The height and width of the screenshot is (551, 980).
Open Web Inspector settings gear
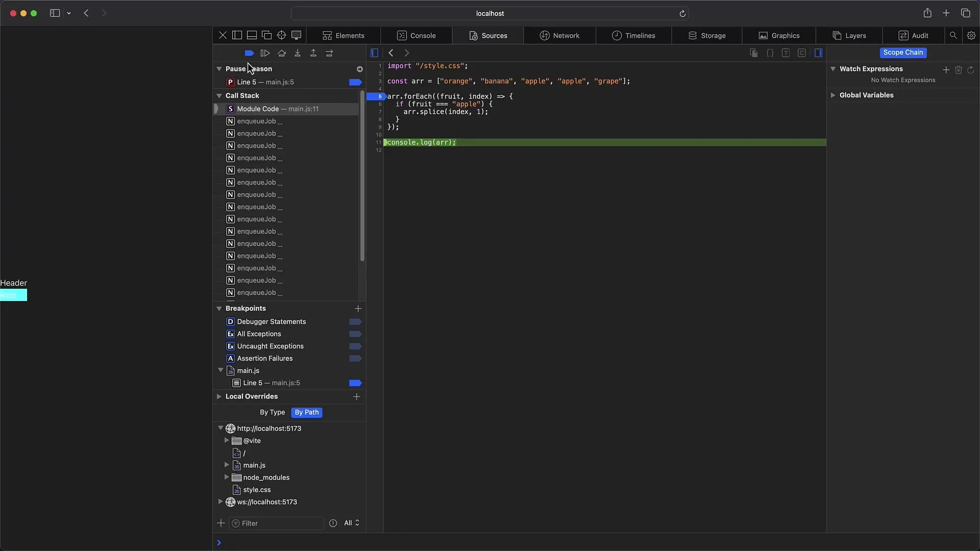click(971, 35)
